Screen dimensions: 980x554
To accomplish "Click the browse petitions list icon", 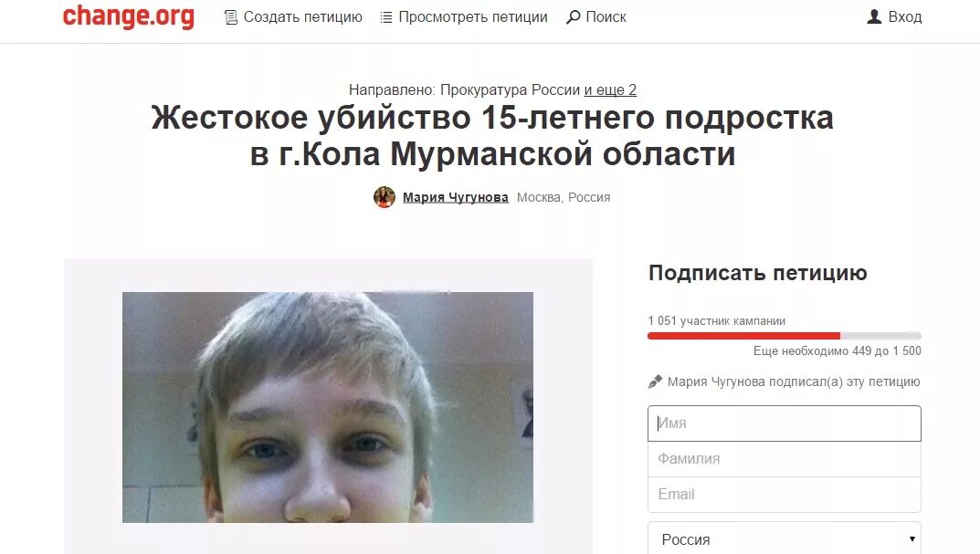I will 386,17.
